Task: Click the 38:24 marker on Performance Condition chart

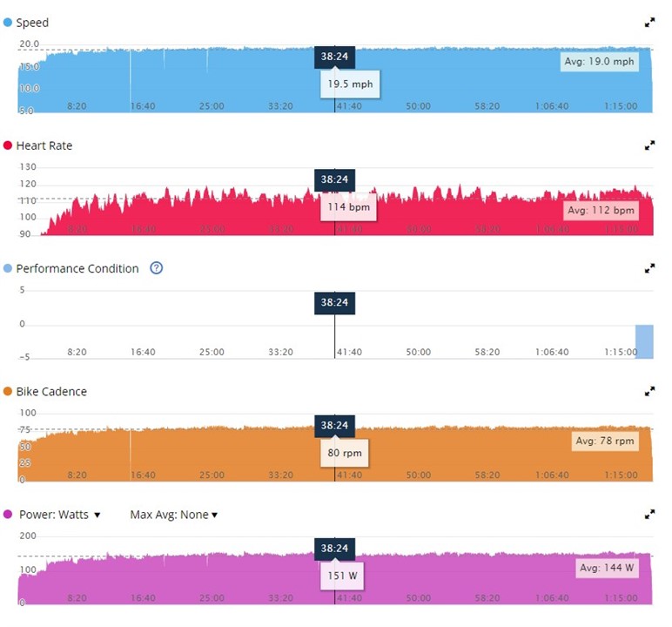Action: [x=335, y=303]
